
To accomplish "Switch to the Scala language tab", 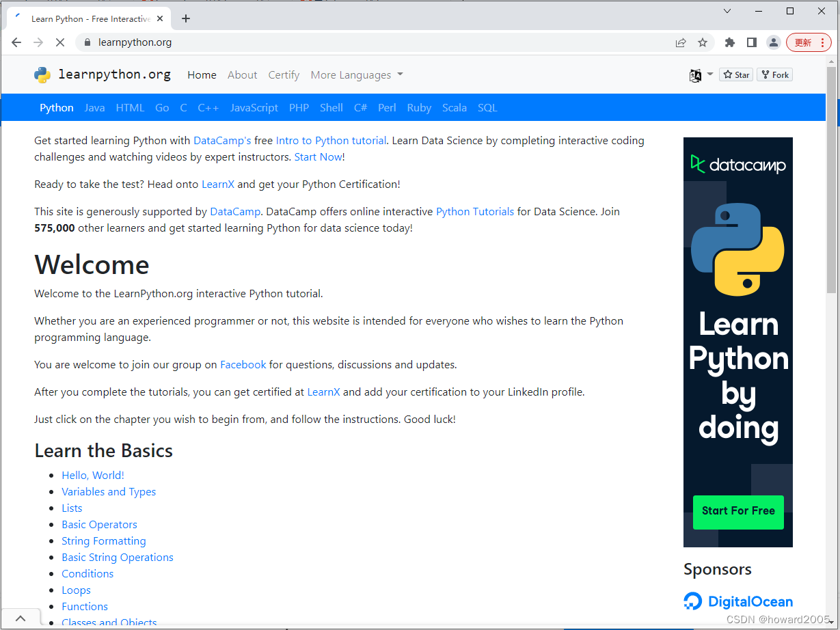I will click(x=455, y=108).
